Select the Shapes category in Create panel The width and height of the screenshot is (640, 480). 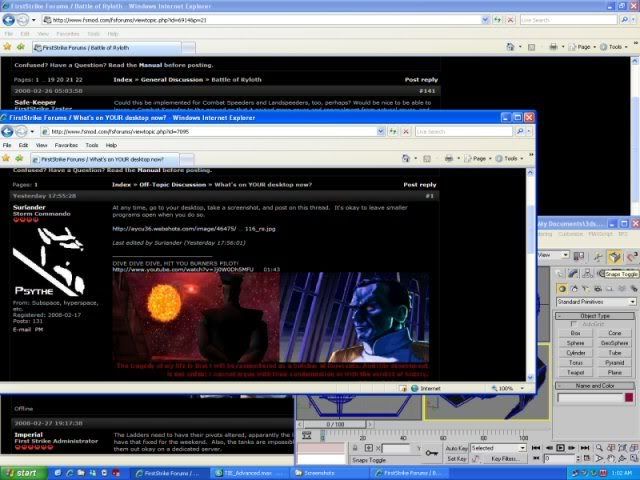[574, 289]
